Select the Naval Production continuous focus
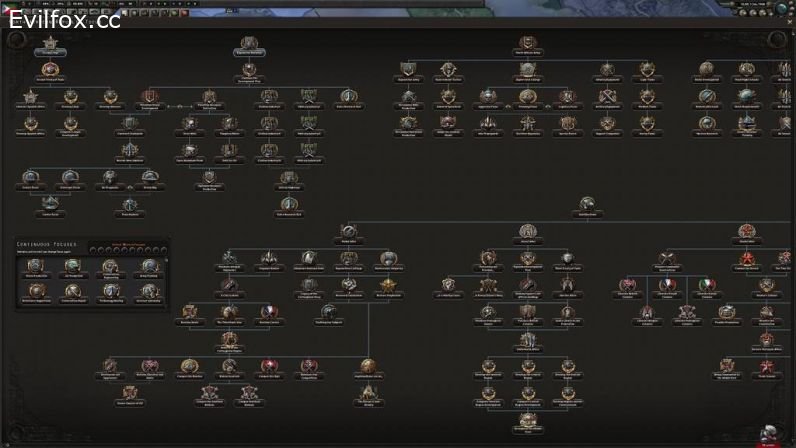The height and width of the screenshot is (448, 796). tap(36, 267)
